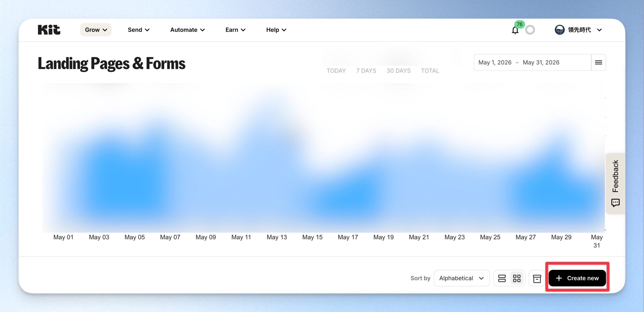This screenshot has width=644, height=312.
Task: Click the Feedback chat bubble icon
Action: [x=615, y=203]
